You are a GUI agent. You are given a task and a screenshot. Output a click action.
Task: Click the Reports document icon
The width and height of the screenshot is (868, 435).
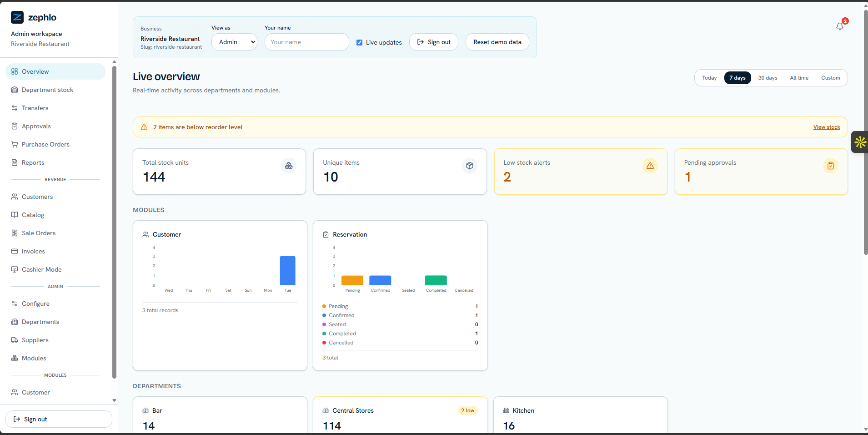point(15,162)
